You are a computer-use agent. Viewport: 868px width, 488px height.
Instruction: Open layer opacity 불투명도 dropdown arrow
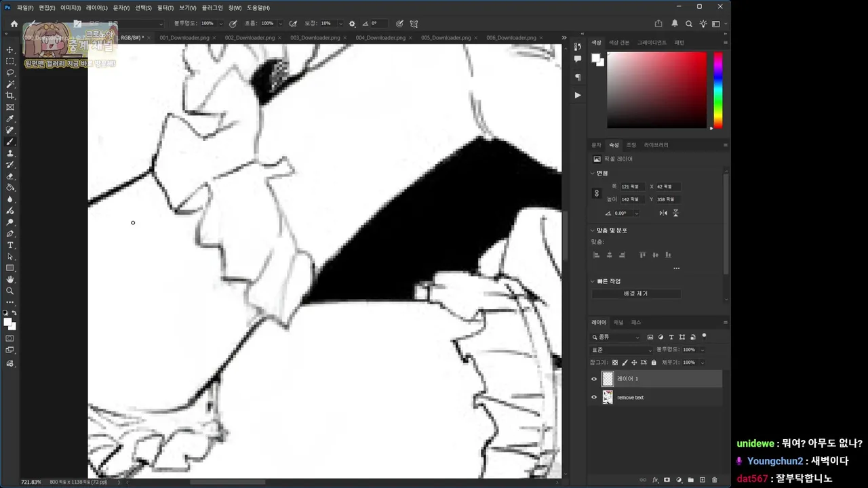coord(702,350)
